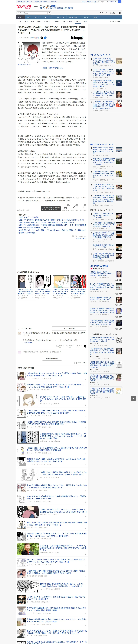Screen dimensions: 138x644
Task: Open settings via the gear icon
Action: pyautogui.click(x=120, y=13)
